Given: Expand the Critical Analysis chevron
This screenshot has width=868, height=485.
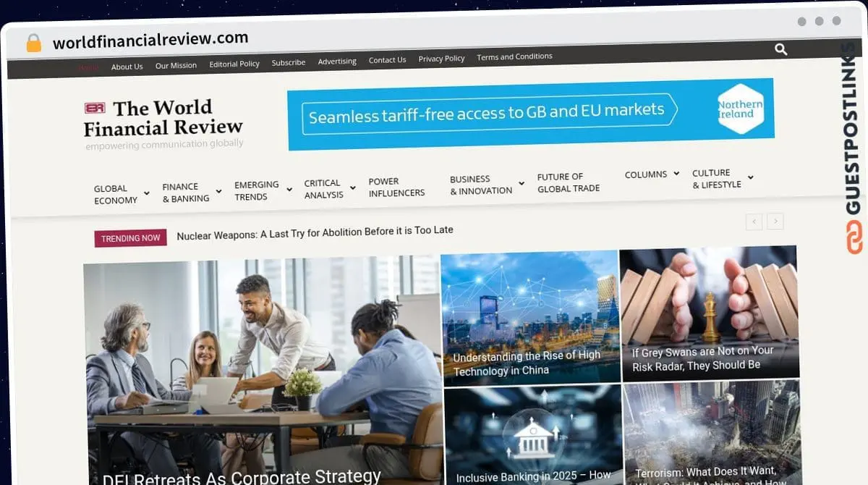Looking at the screenshot, I should [x=353, y=189].
